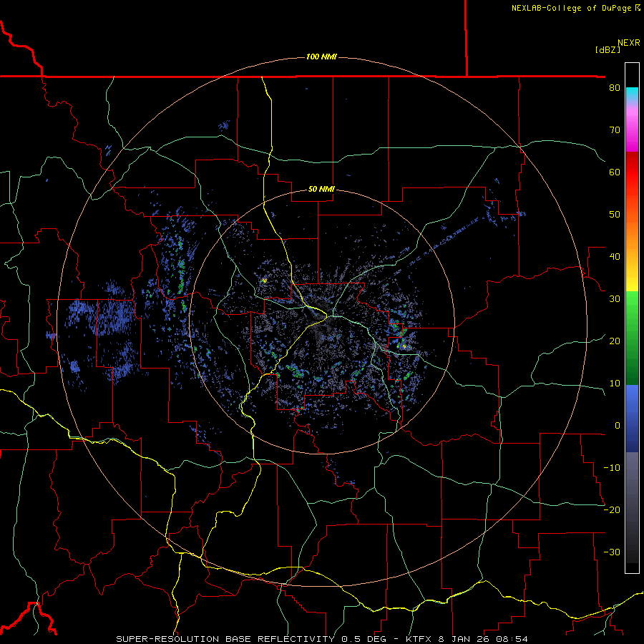Click the -30 dBZ scale value
644x644 pixels.
coord(612,552)
